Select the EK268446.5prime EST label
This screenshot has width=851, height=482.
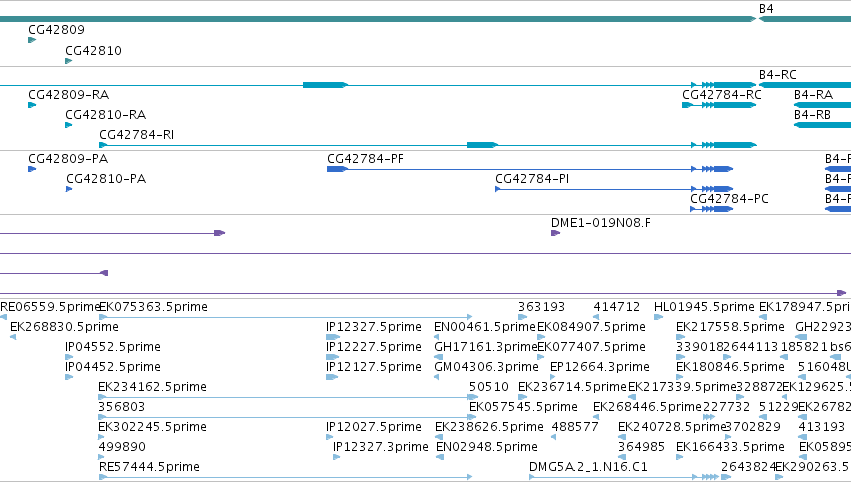(x=647, y=407)
